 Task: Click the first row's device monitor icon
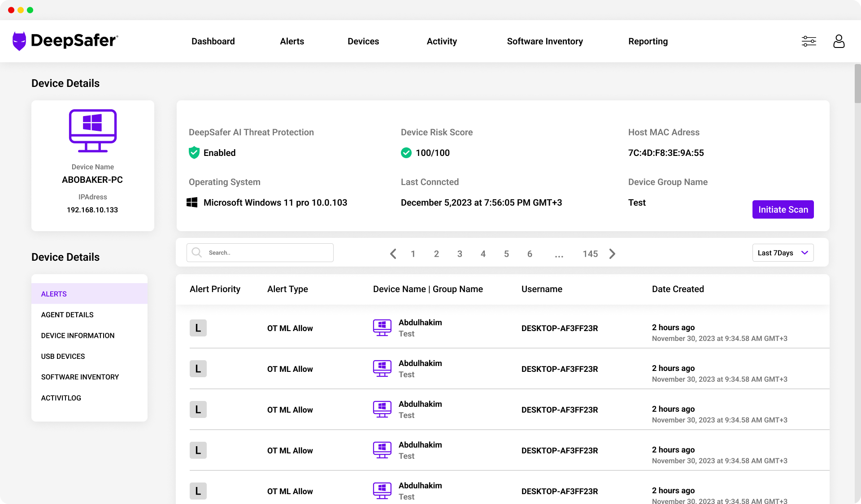tap(382, 328)
